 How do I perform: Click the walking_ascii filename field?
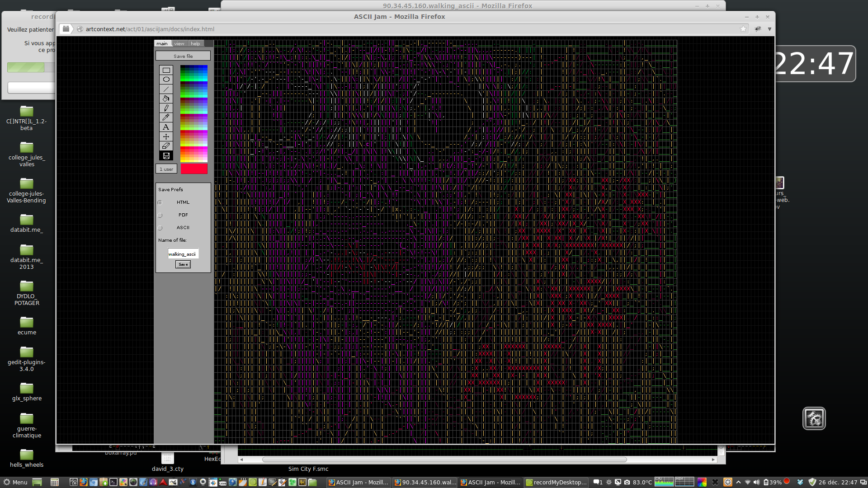coord(183,254)
